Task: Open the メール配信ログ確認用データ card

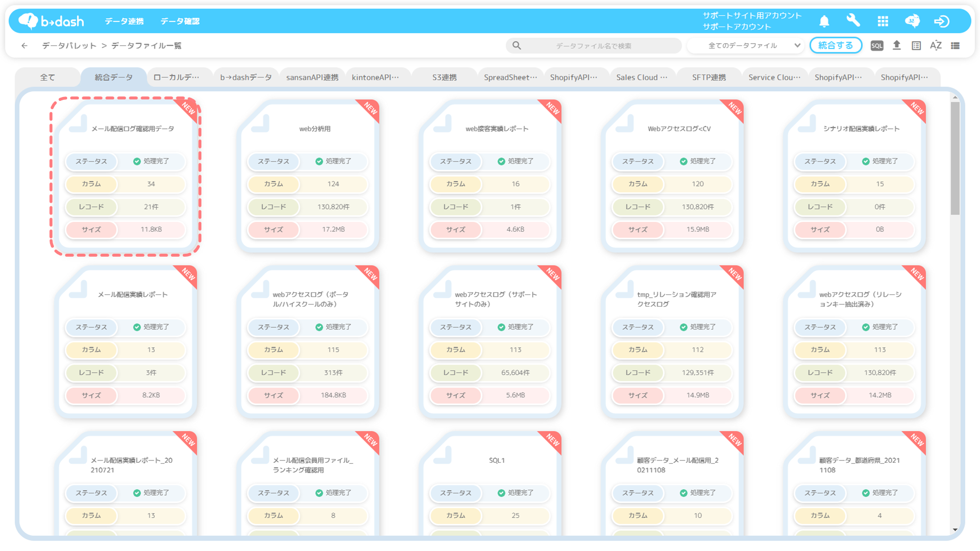Action: (x=125, y=176)
